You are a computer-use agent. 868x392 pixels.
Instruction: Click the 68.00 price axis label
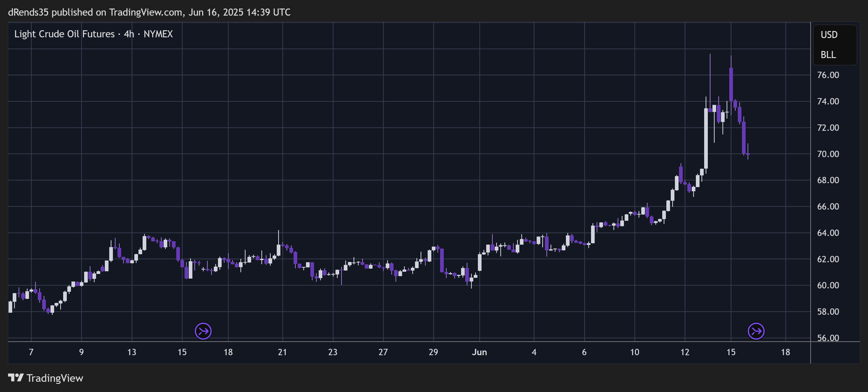pyautogui.click(x=828, y=180)
